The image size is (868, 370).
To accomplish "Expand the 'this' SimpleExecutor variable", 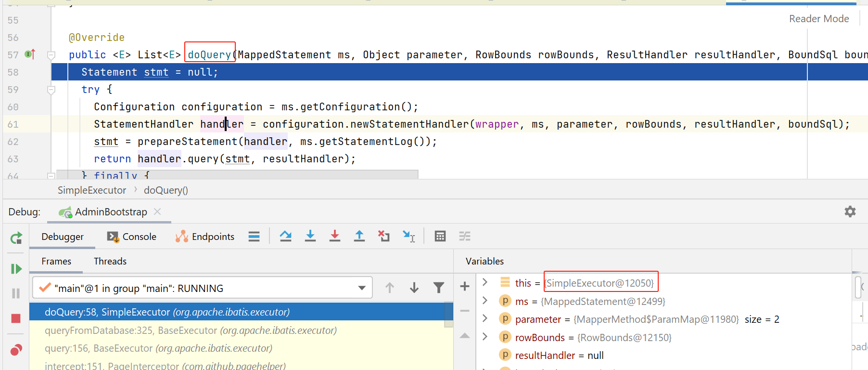I will tap(485, 282).
